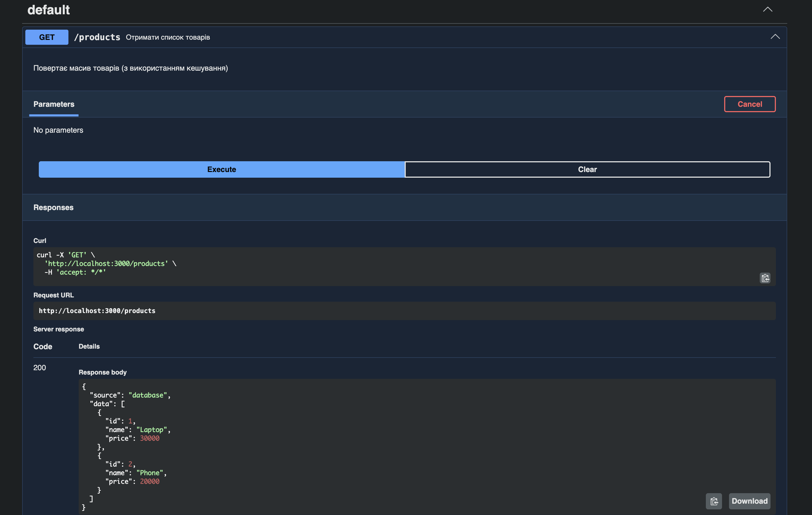This screenshot has height=515, width=812.
Task: Click the GET method badge
Action: (x=47, y=37)
